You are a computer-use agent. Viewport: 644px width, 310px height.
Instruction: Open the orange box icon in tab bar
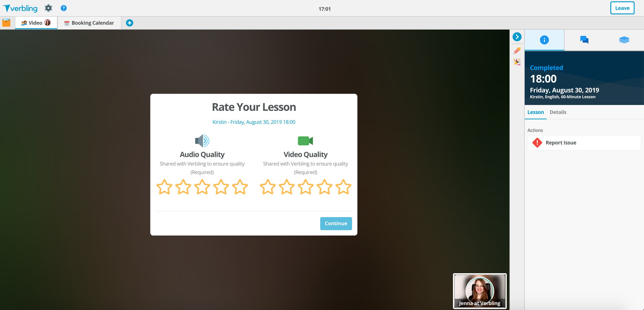click(6, 23)
